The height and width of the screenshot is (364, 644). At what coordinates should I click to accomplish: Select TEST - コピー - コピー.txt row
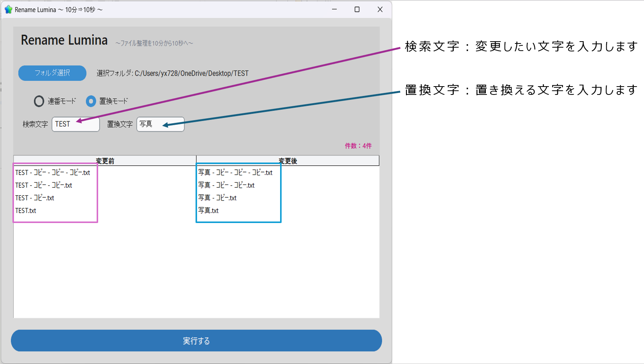click(44, 185)
